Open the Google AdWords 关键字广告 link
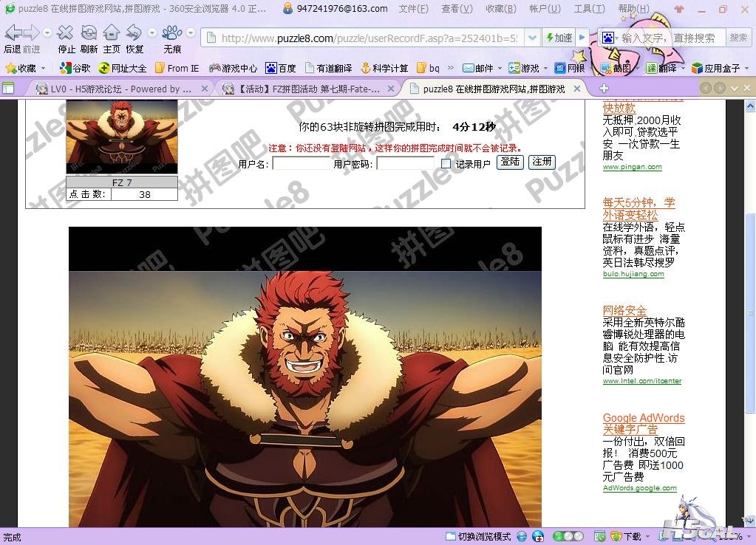The width and height of the screenshot is (756, 545). pos(644,424)
